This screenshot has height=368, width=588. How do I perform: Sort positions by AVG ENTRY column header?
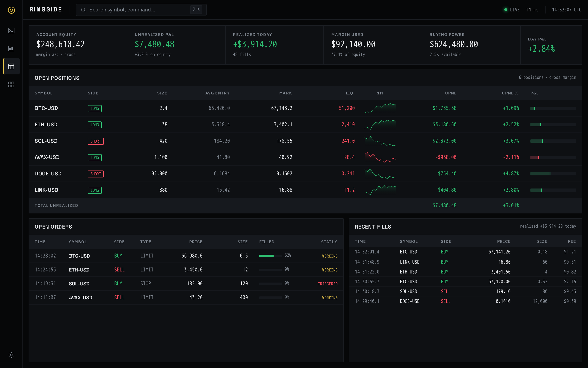[217, 93]
